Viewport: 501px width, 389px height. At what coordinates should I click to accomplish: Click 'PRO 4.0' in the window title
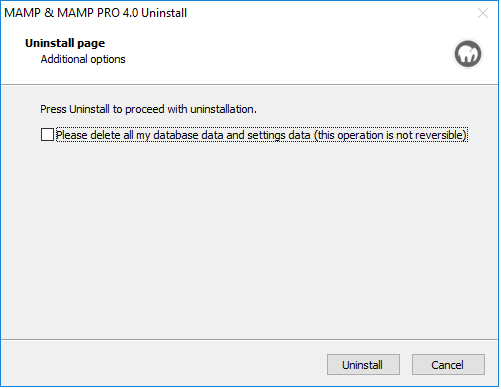tap(118, 13)
